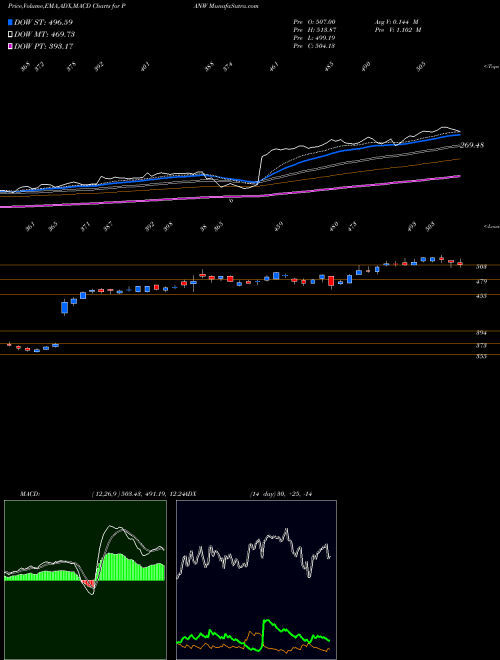Select the 'DOW ST: 496.59' legend text
Image resolution: width=500 pixels, height=660 pixels.
point(44,22)
